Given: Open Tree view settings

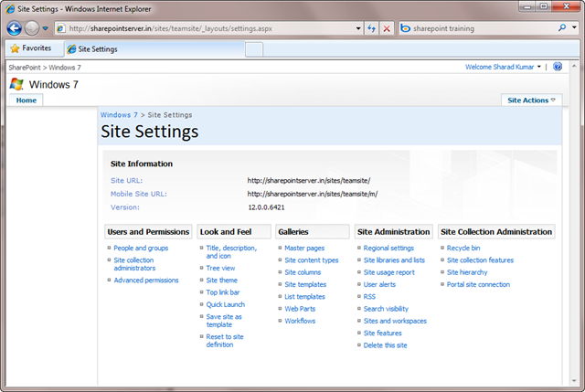Looking at the screenshot, I should pyautogui.click(x=220, y=268).
